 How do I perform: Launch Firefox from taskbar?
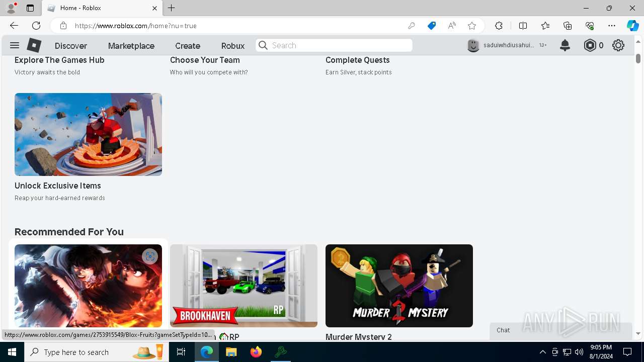click(x=256, y=352)
